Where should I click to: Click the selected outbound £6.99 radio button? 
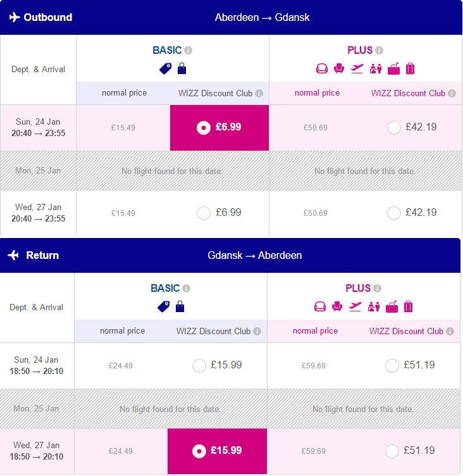click(x=204, y=127)
